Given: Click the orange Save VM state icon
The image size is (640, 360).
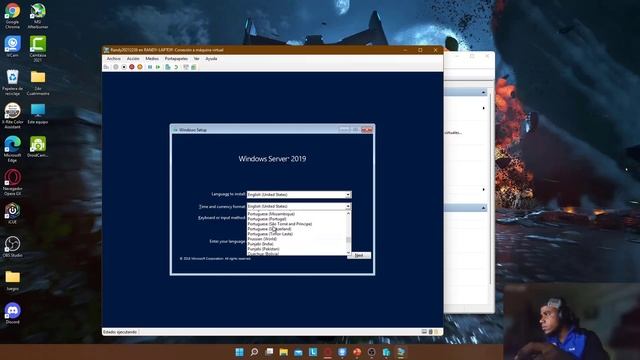Looking at the screenshot, I should [x=140, y=67].
